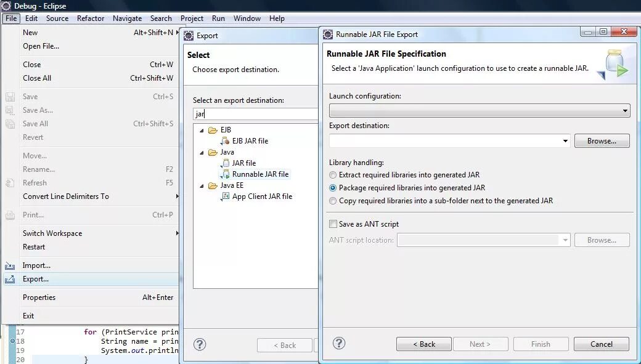
Task: Open the Window menu
Action: [247, 18]
